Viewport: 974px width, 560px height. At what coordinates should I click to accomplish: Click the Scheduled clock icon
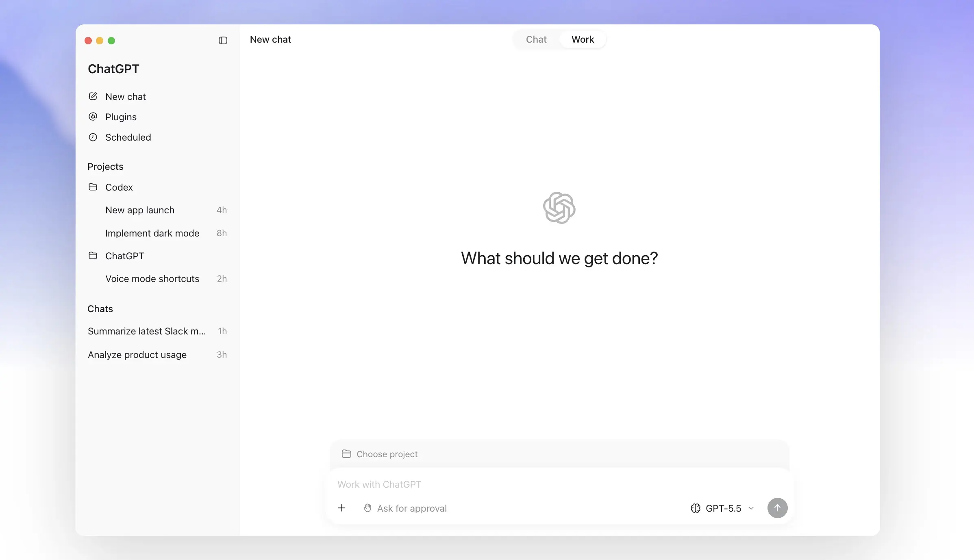[93, 137]
